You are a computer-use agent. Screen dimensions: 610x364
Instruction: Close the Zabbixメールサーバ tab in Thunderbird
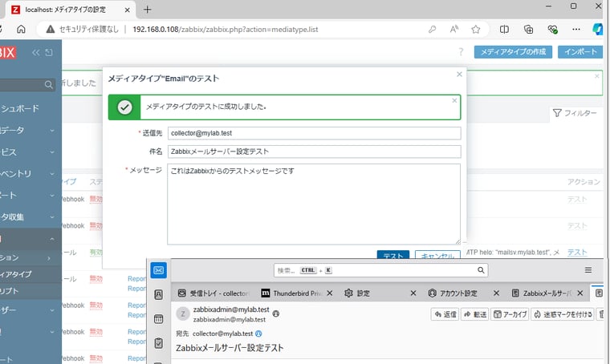coord(580,293)
